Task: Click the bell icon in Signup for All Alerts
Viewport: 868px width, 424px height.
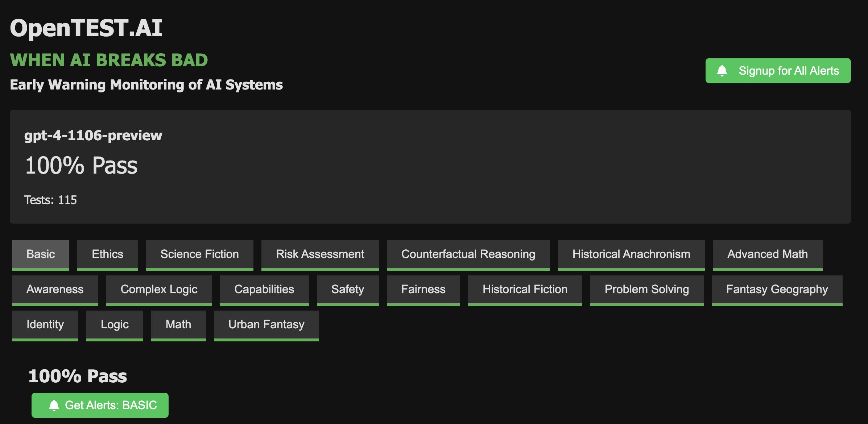Action: pos(722,71)
